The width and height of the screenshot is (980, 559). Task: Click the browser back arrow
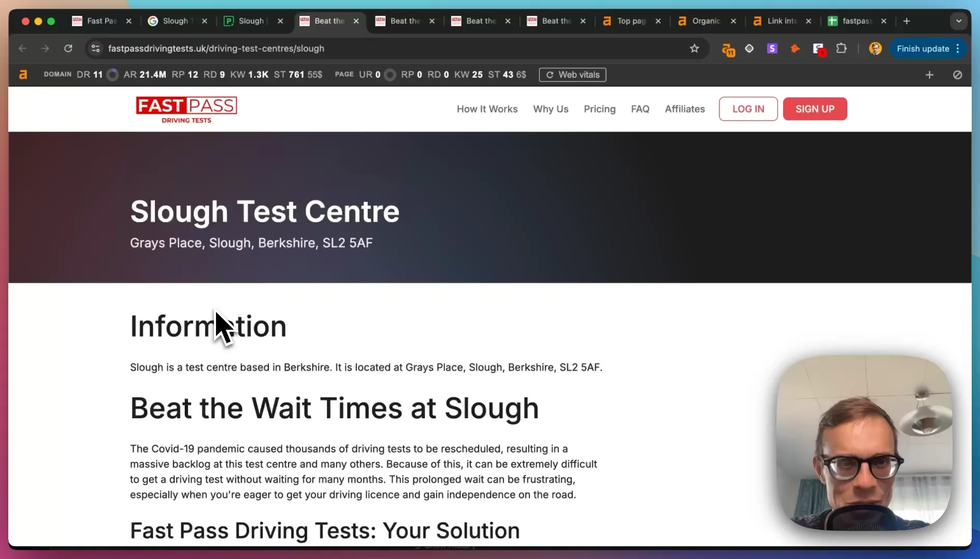(22, 48)
